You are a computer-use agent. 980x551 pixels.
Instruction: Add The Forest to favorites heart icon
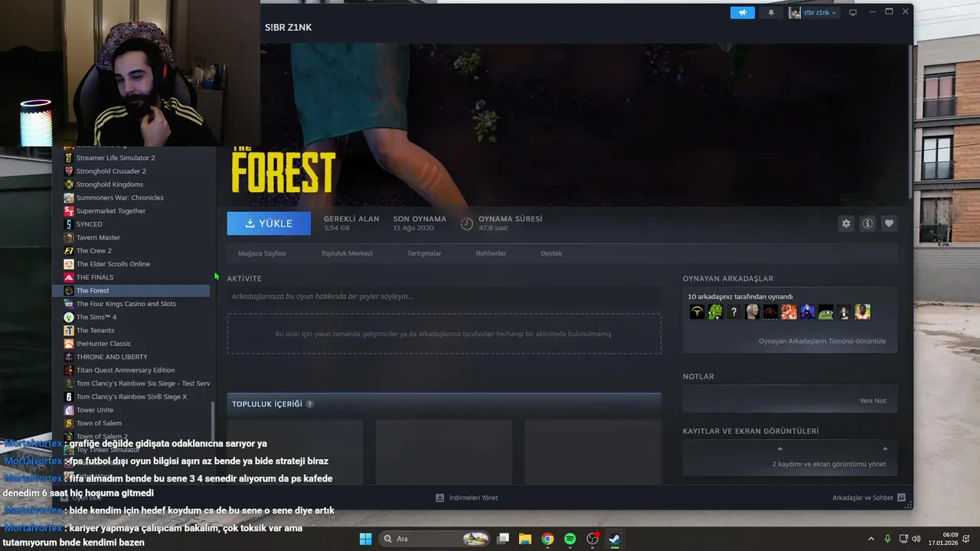click(889, 223)
